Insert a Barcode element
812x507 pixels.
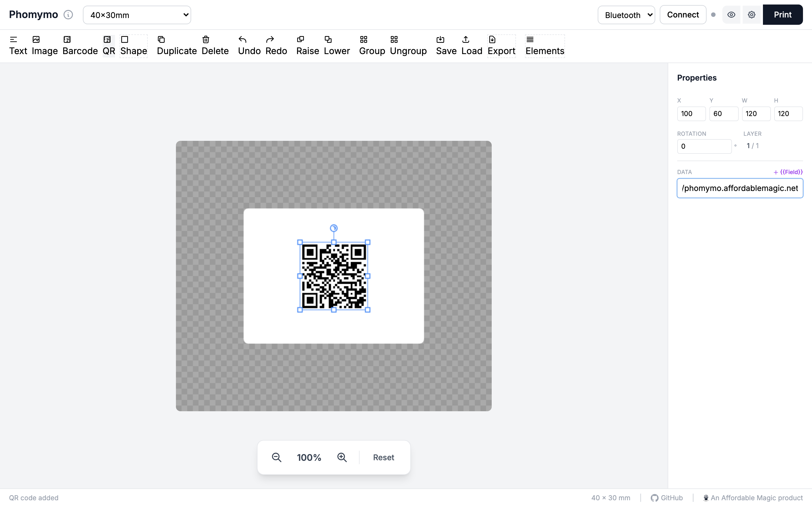(80, 45)
